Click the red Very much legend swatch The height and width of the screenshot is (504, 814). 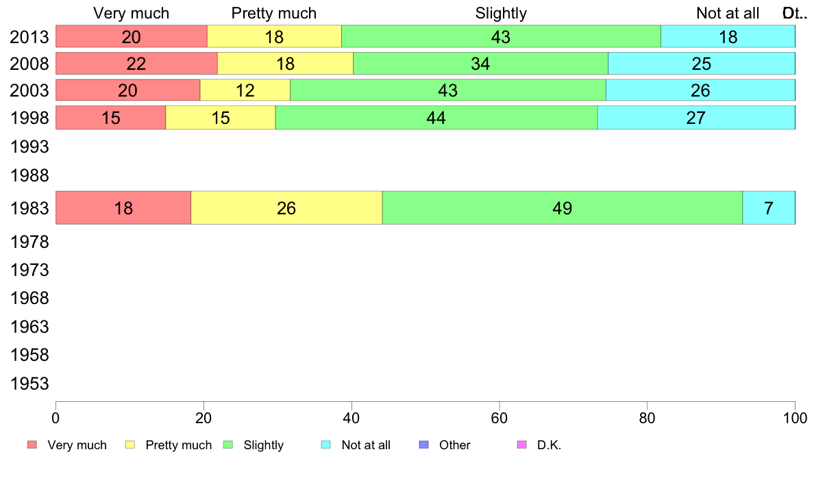pos(32,445)
